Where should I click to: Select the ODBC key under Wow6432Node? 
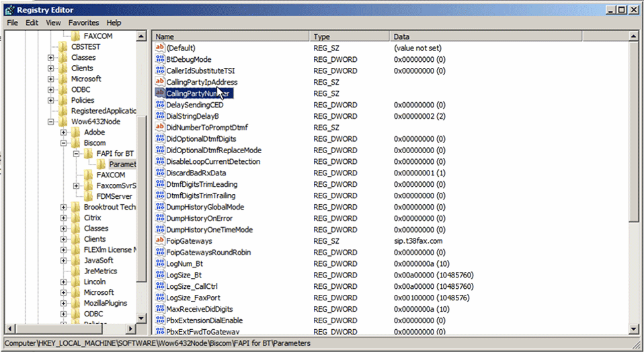tap(93, 314)
